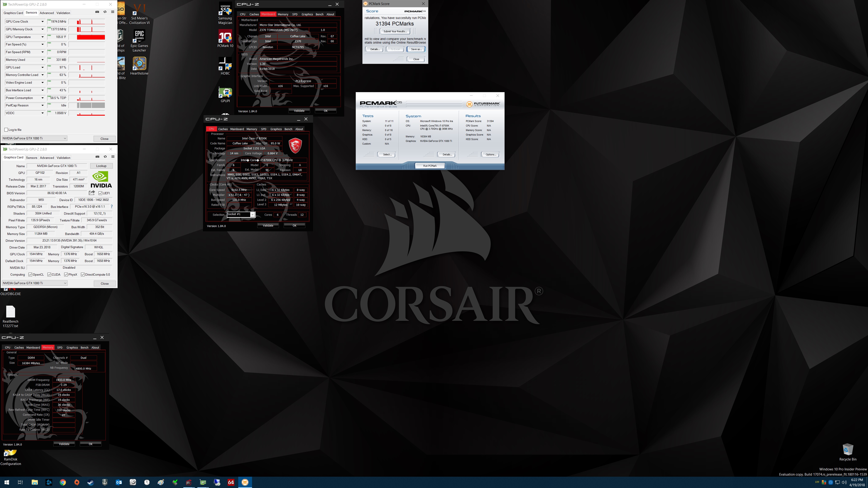This screenshot has width=868, height=488.
Task: Open Caches tab in CPU-Z CPU window
Action: point(223,129)
